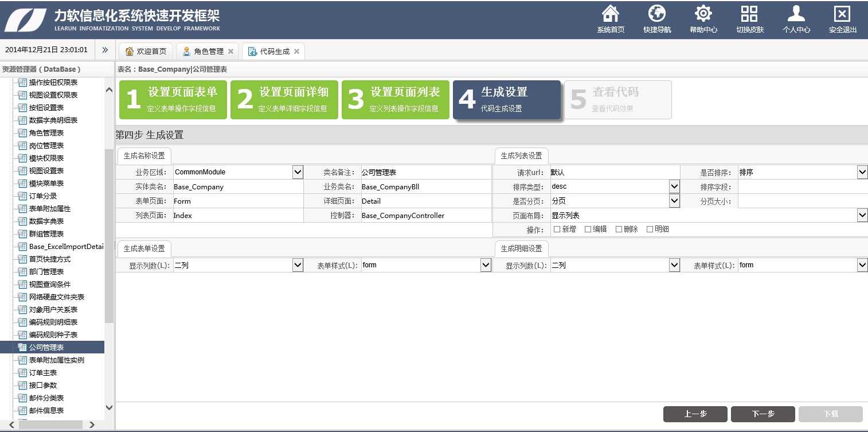The width and height of the screenshot is (868, 432).
Task: Tick the 编辑 operation checkbox
Action: coord(588,229)
